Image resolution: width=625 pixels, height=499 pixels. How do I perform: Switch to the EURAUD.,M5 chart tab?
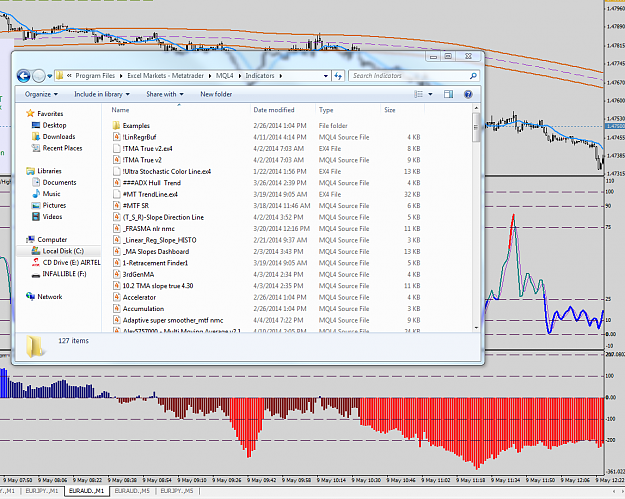[132, 491]
